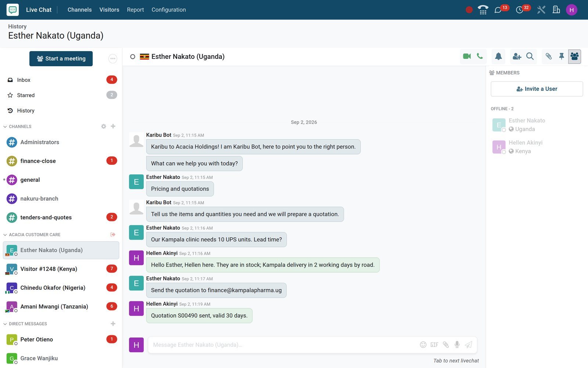Click the Invite a User button
588x368 pixels.
tap(537, 89)
